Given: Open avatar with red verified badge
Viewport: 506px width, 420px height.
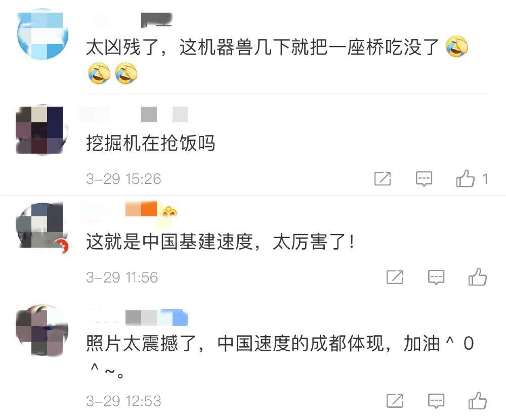Looking at the screenshot, I should tap(42, 228).
